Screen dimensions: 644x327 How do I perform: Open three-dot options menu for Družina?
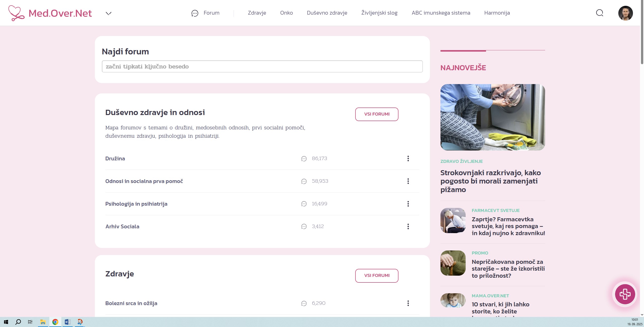pos(408,158)
